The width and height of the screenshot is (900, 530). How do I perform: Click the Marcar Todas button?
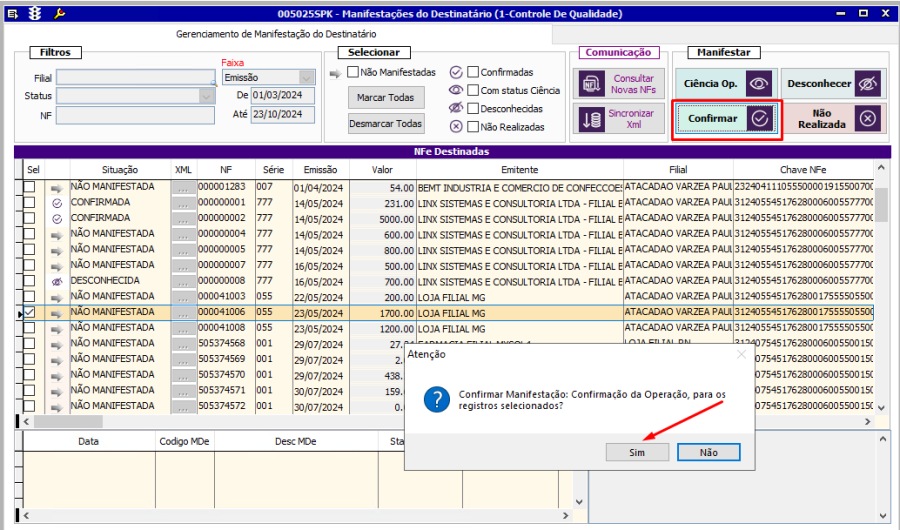[x=386, y=98]
